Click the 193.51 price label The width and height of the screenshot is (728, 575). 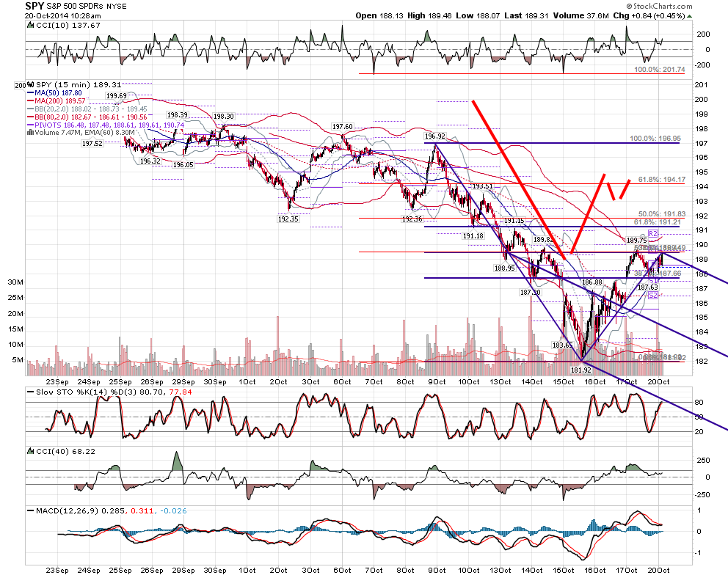483,186
